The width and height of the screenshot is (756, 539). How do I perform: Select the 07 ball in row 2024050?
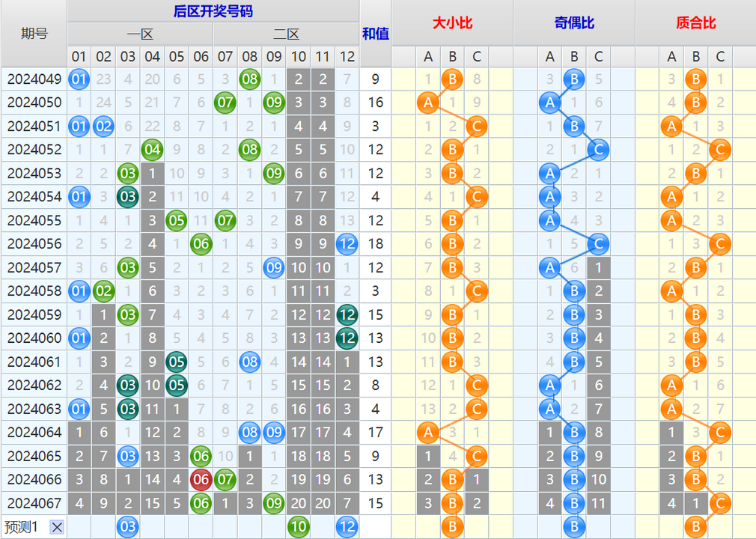click(x=225, y=103)
